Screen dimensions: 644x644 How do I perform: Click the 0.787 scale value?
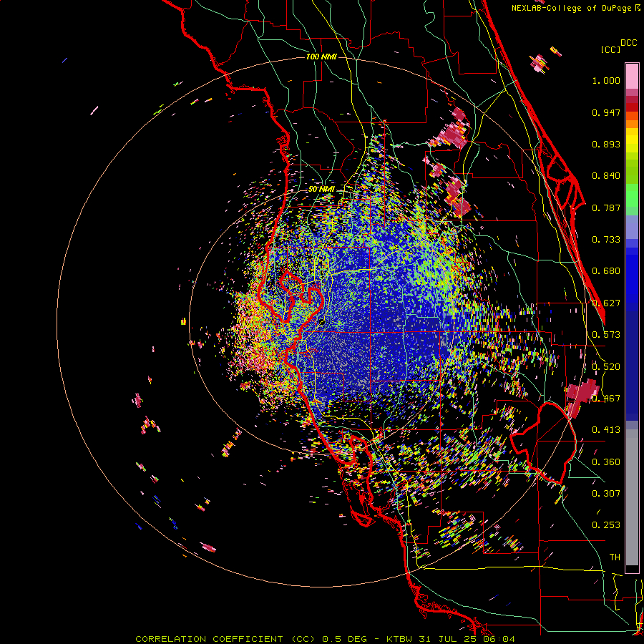pos(606,208)
